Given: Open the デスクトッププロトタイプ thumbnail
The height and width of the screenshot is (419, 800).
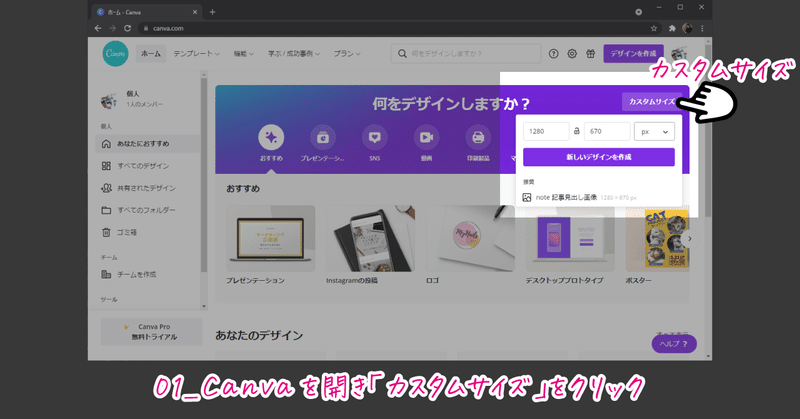Looking at the screenshot, I should (x=570, y=238).
